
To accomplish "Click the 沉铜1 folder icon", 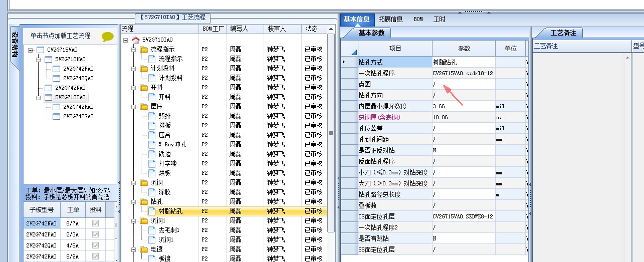I will click(144, 220).
